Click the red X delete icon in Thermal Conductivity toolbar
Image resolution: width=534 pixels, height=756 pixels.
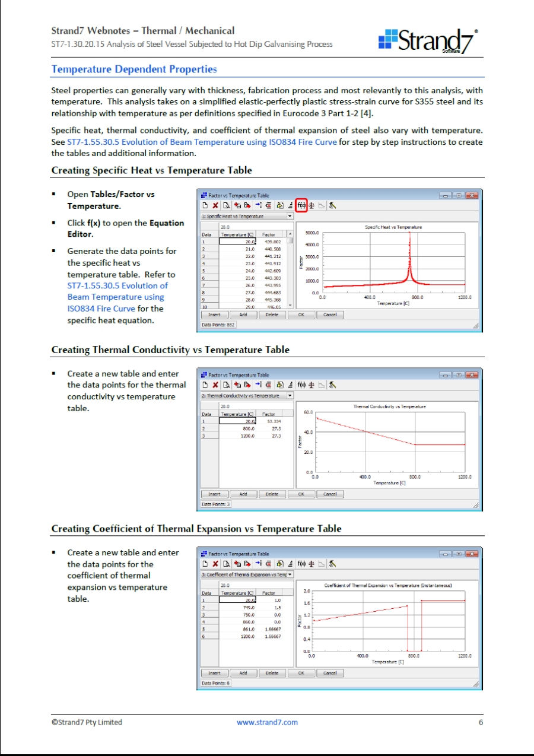215,385
